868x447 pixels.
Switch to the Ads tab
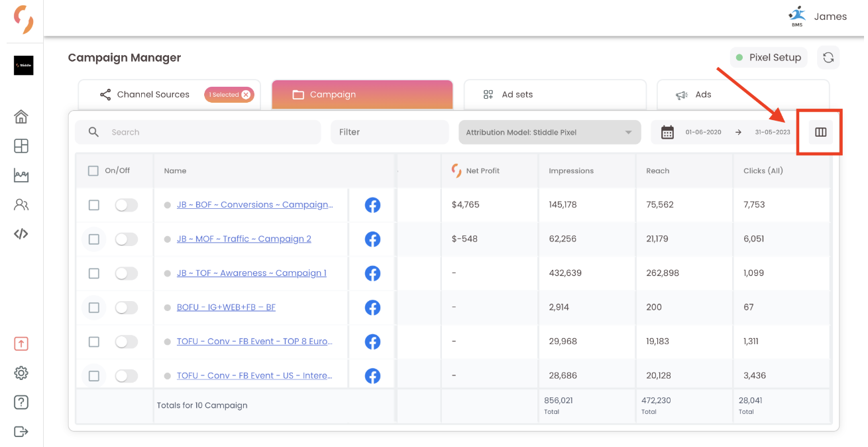(743, 95)
